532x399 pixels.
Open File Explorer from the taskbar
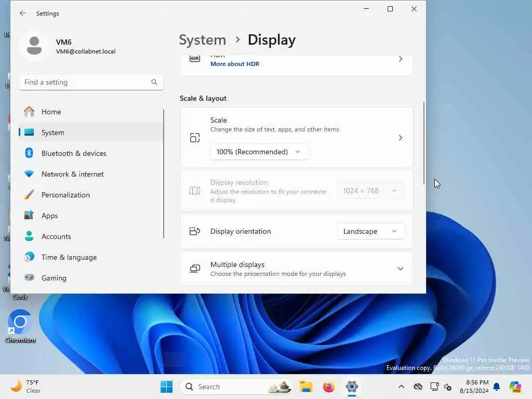(x=306, y=387)
